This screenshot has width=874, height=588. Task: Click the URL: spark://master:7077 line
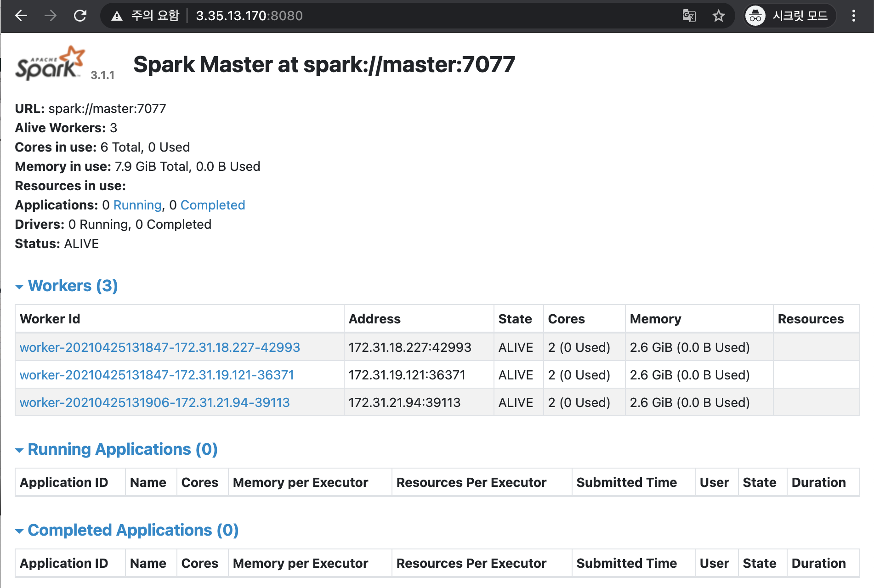coord(91,108)
